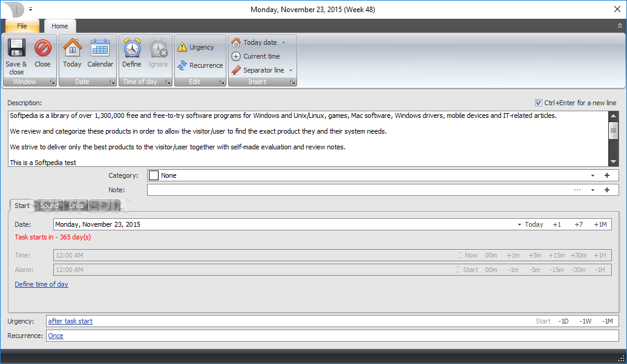Insert a Separator line

coord(258,70)
